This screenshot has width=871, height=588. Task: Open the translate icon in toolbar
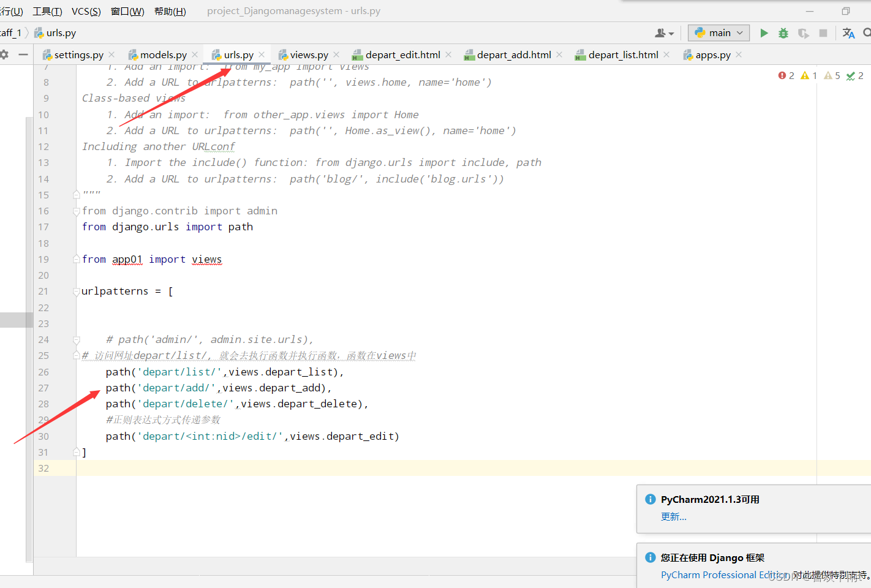pos(848,33)
